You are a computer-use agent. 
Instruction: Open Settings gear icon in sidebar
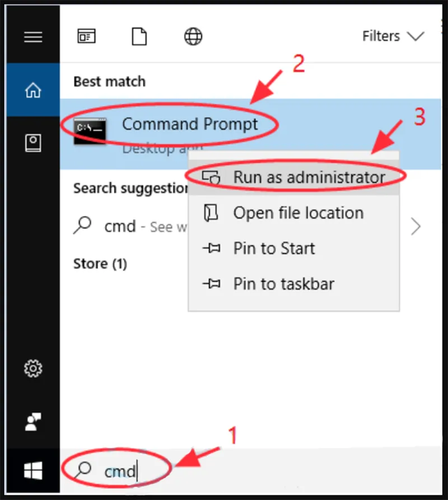[33, 368]
